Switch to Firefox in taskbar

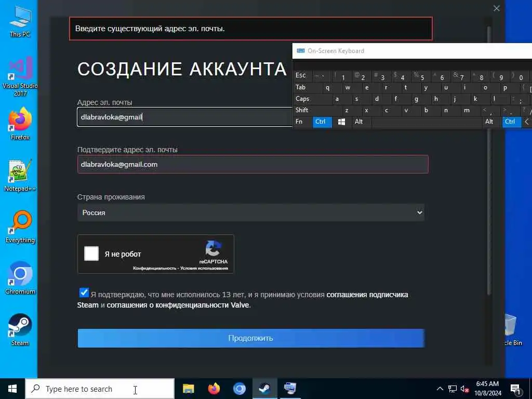pyautogui.click(x=214, y=389)
